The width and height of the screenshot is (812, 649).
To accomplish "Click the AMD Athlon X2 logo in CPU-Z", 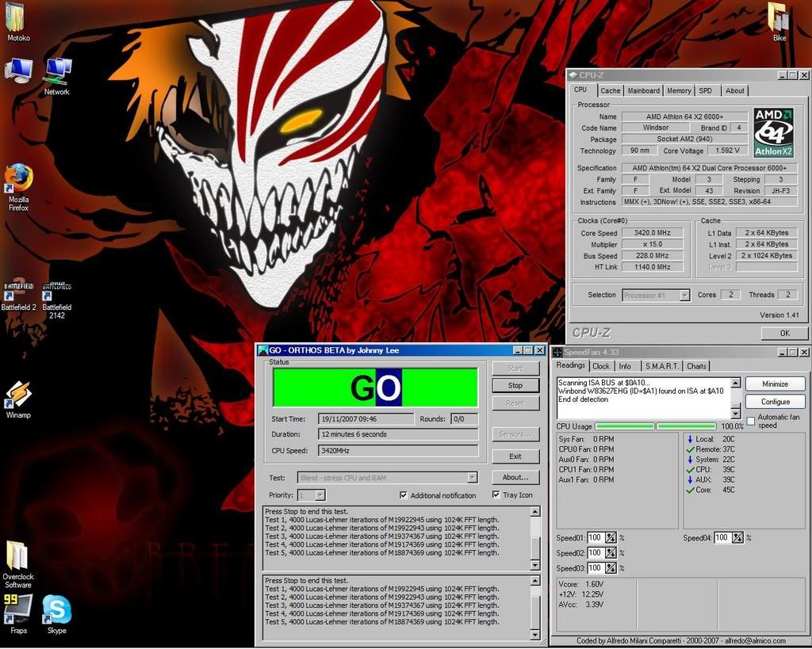I will [774, 133].
